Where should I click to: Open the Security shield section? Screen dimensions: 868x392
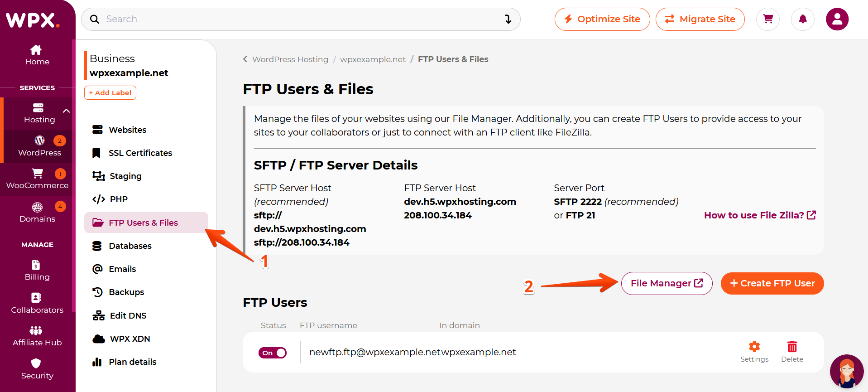coord(37,369)
